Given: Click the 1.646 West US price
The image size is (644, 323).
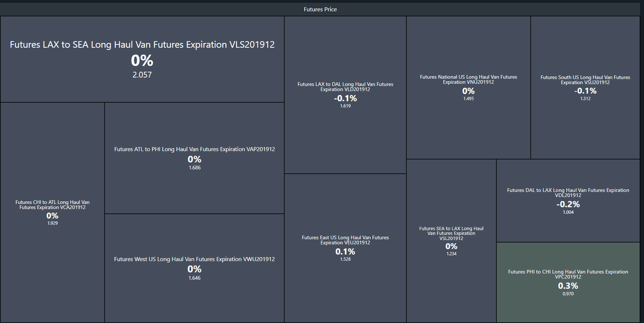Looking at the screenshot, I should pyautogui.click(x=194, y=278).
